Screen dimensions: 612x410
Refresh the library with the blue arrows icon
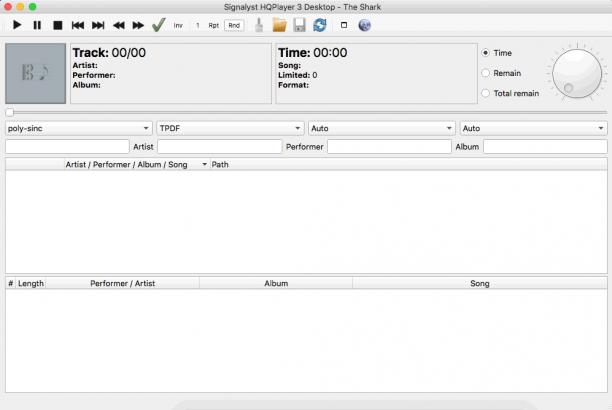pos(320,25)
